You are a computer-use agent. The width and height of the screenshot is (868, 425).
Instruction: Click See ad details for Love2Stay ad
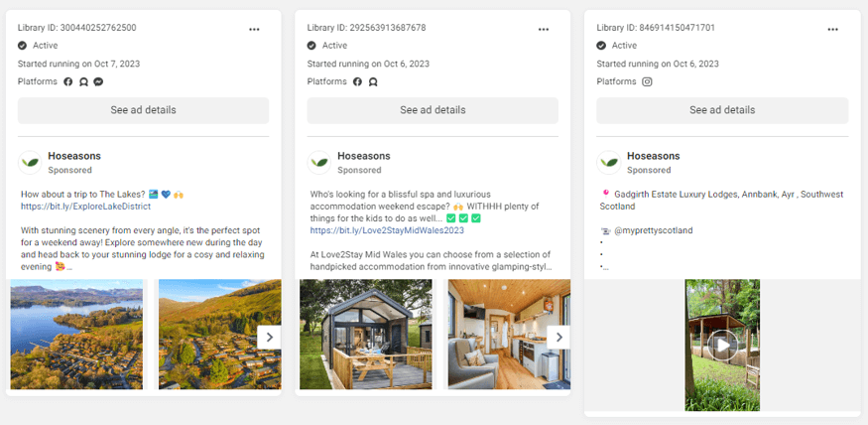433,110
